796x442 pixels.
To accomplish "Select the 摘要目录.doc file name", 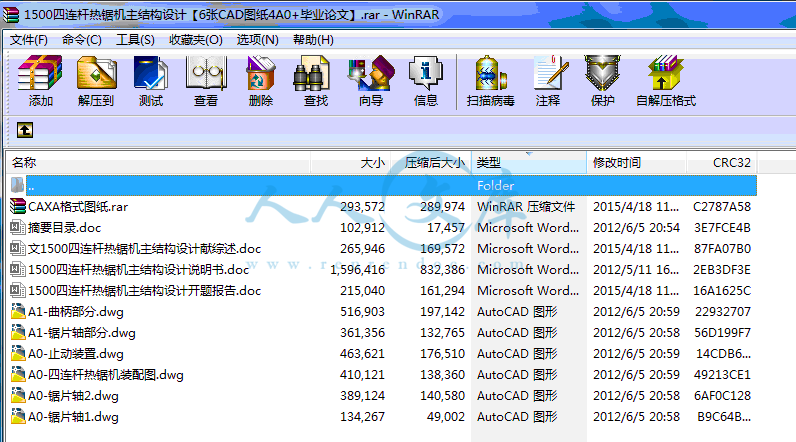I will pyautogui.click(x=64, y=227).
